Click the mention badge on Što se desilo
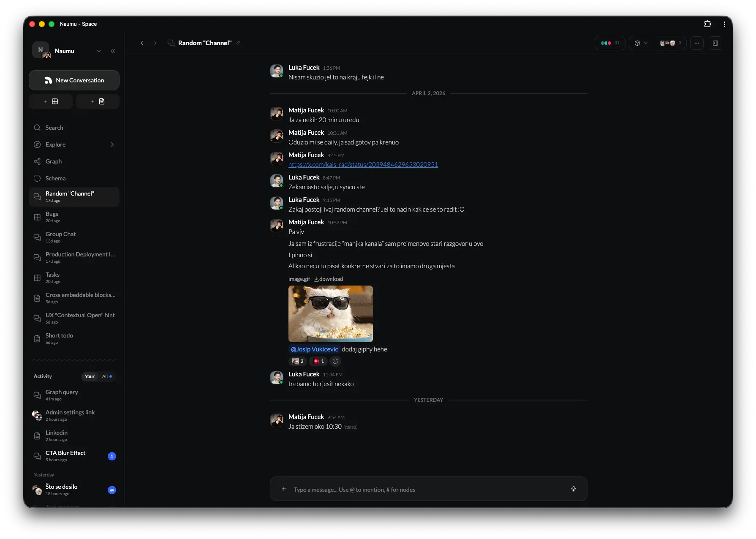 click(112, 490)
